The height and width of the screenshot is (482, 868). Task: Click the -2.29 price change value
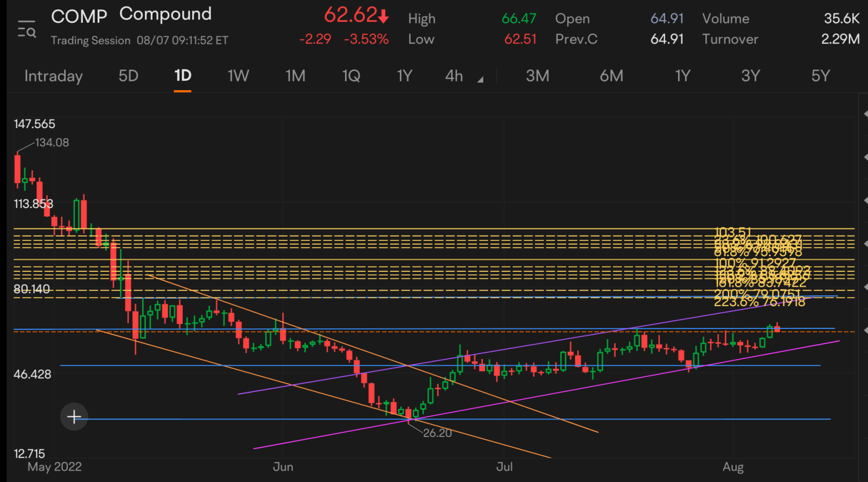pyautogui.click(x=315, y=39)
